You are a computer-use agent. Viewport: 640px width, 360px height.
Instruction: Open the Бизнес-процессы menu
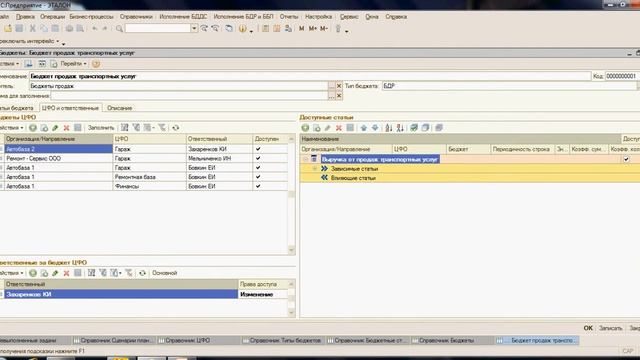click(91, 17)
